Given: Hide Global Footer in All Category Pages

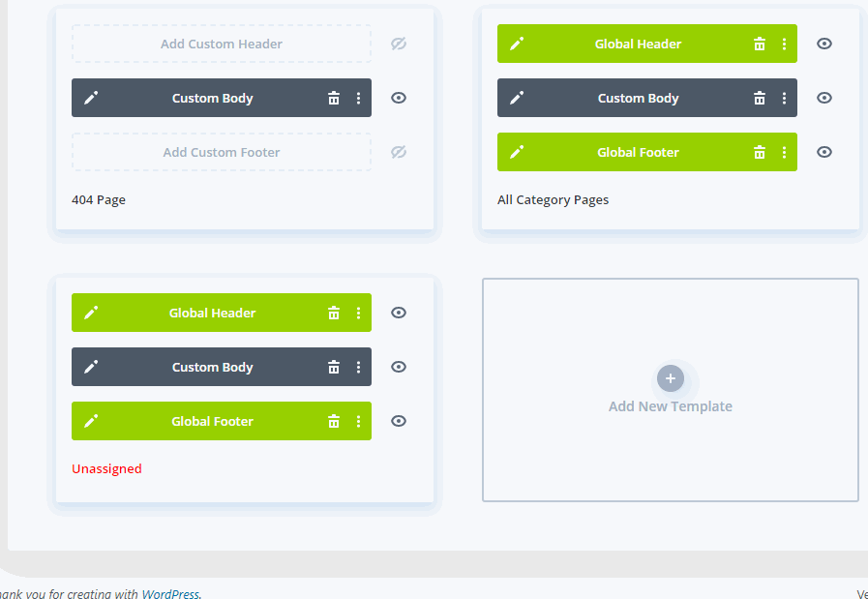Looking at the screenshot, I should coord(824,152).
